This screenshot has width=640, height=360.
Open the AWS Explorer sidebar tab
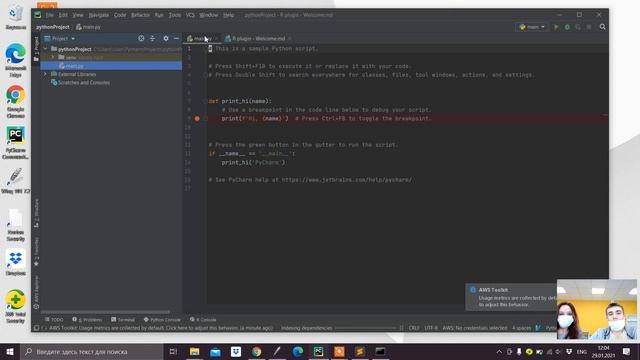coord(36,292)
